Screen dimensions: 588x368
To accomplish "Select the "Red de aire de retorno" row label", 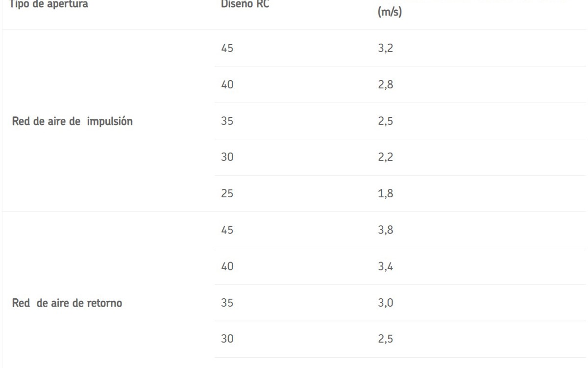I will (68, 303).
